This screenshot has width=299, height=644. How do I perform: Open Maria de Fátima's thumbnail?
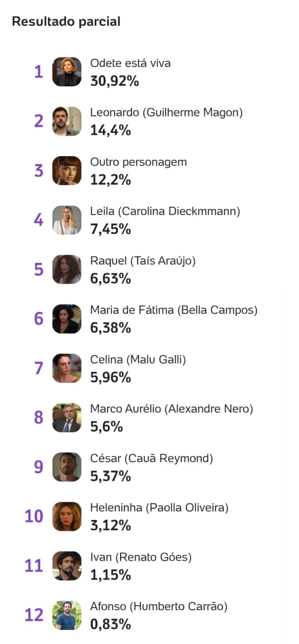[67, 319]
